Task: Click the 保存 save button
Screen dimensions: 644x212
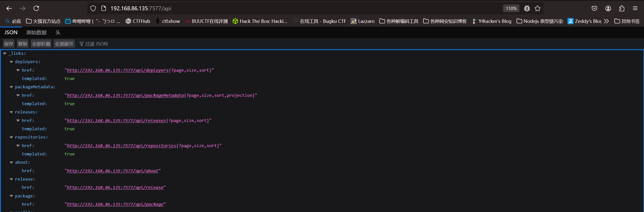Action: pos(9,44)
